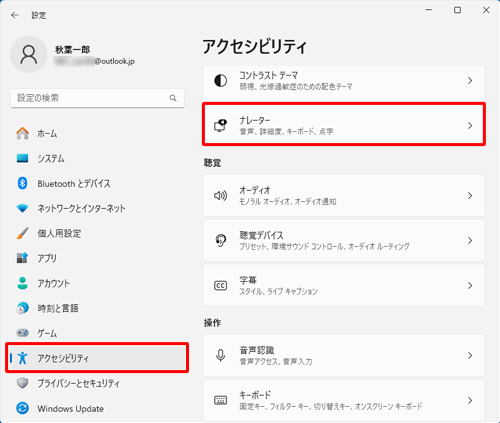Click the オーディオ speaker icon
This screenshot has height=423, width=500.
point(220,195)
